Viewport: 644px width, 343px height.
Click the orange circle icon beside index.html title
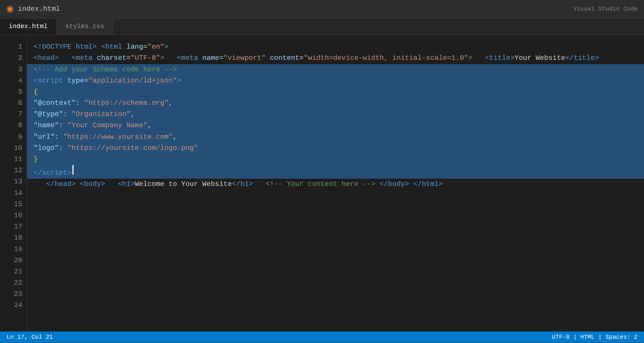(x=10, y=9)
